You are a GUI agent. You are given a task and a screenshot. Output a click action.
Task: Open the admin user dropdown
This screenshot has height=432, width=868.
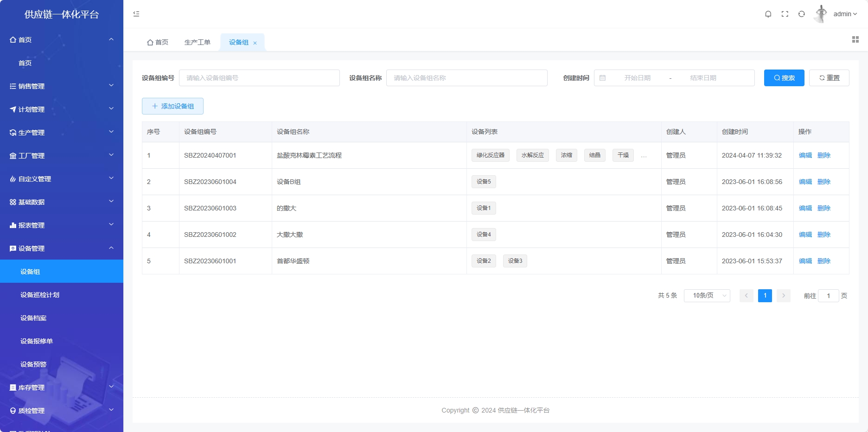(x=845, y=14)
